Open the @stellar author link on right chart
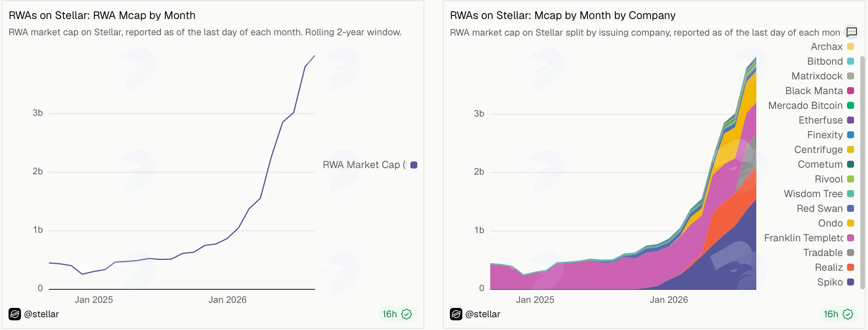The height and width of the screenshot is (330, 868). [483, 314]
